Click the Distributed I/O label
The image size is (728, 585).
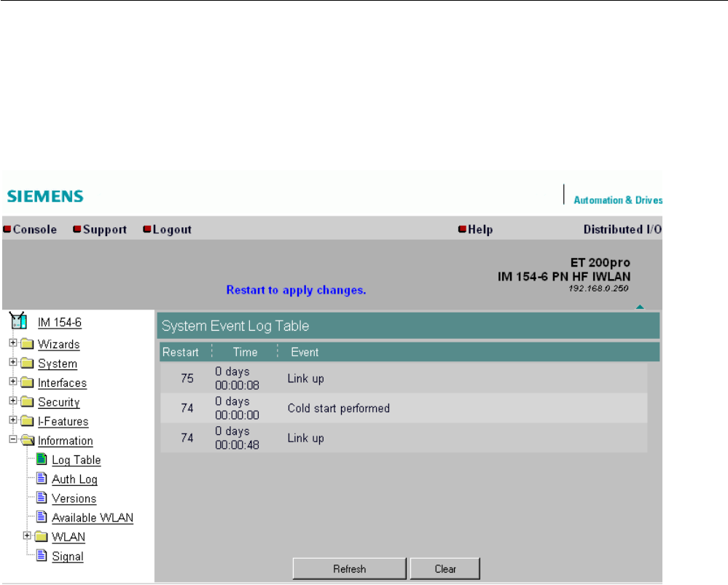[622, 229]
